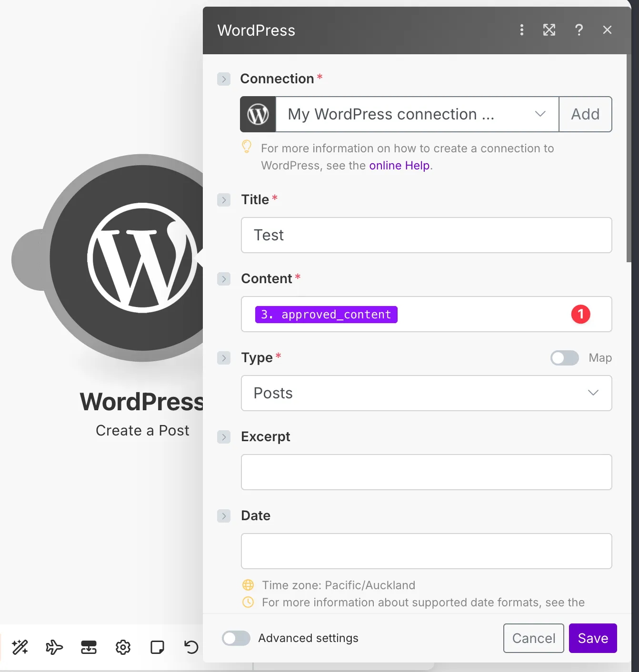
Task: Click the scenario inputs/outputs icon
Action: [89, 647]
